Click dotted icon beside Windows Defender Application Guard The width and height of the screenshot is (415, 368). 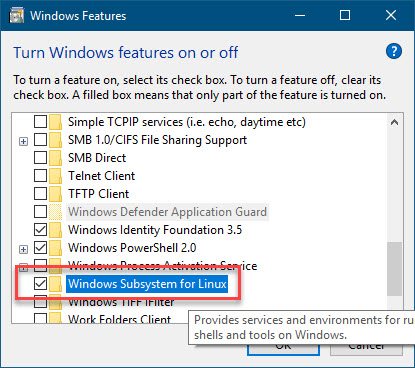click(55, 212)
